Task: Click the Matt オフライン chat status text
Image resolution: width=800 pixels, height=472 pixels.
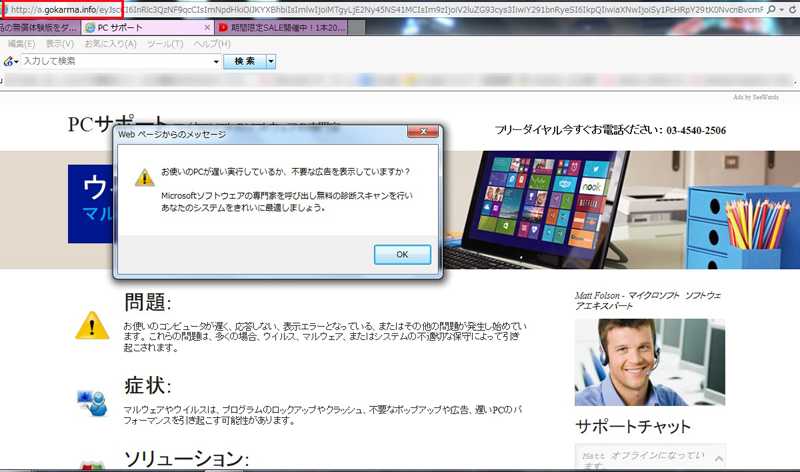Action: pyautogui.click(x=643, y=460)
